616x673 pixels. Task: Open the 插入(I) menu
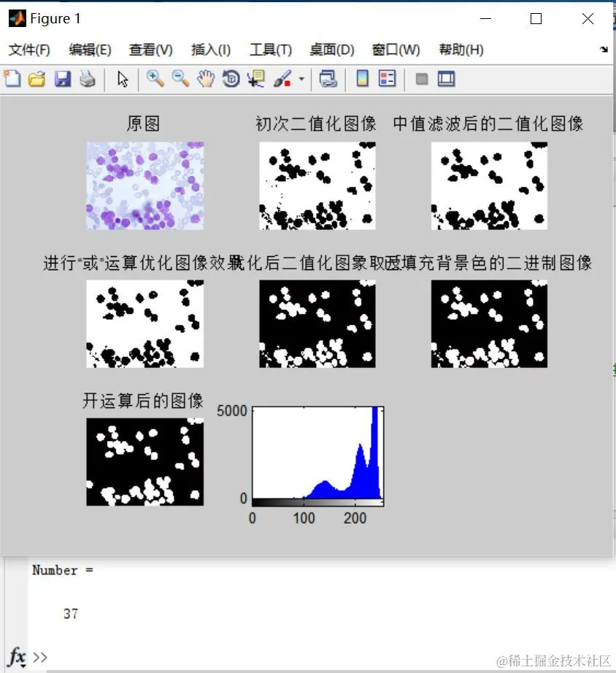tap(211, 50)
